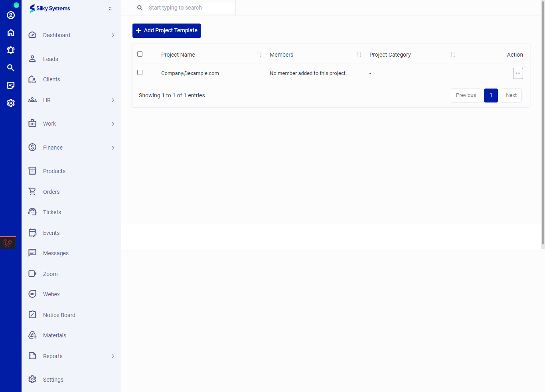Select the Tickets sidebar item
Image resolution: width=545 pixels, height=392 pixels.
pyautogui.click(x=52, y=212)
